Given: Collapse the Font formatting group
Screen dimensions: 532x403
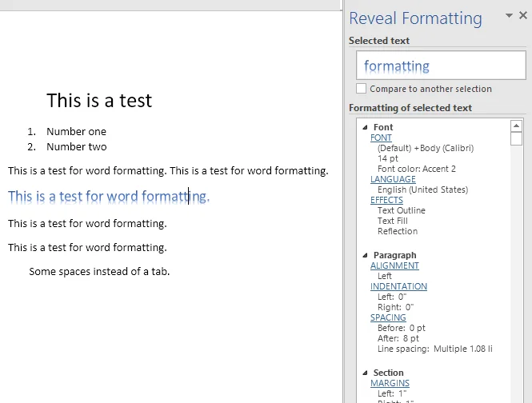Looking at the screenshot, I should click(x=366, y=127).
